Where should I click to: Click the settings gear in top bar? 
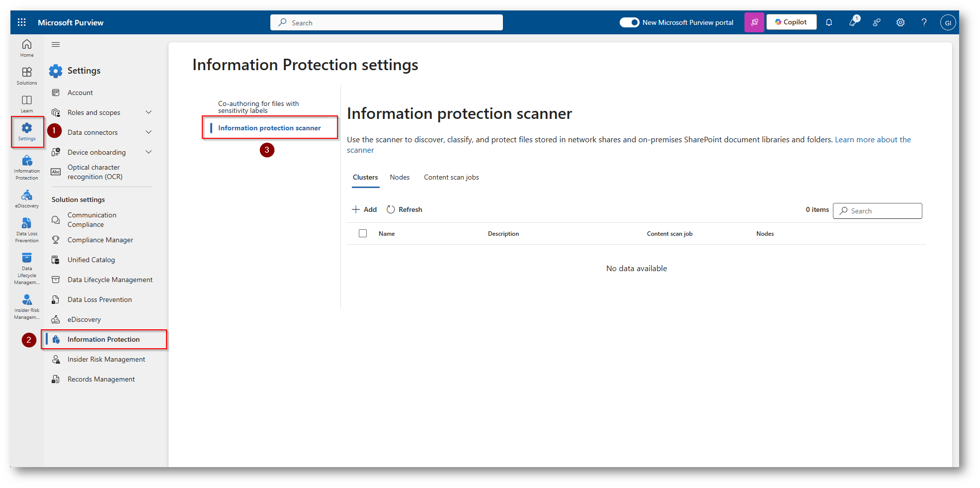click(900, 22)
